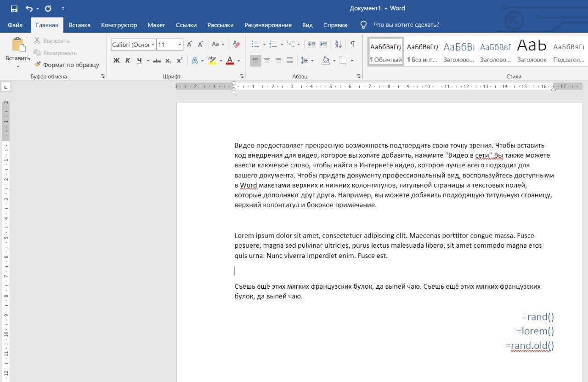Switch to the Рецензирование tab
This screenshot has width=588, height=382.
(268, 25)
